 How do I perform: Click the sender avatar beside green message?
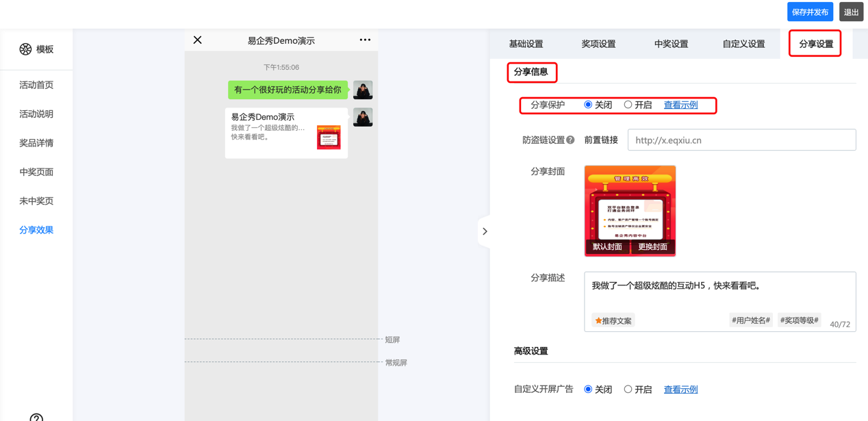[x=363, y=90]
